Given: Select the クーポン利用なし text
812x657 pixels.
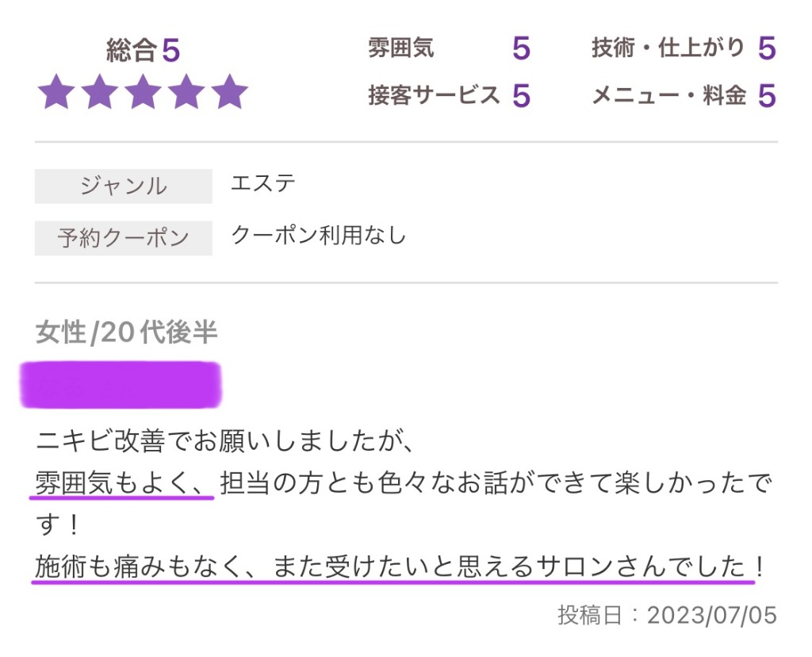Looking at the screenshot, I should [318, 236].
